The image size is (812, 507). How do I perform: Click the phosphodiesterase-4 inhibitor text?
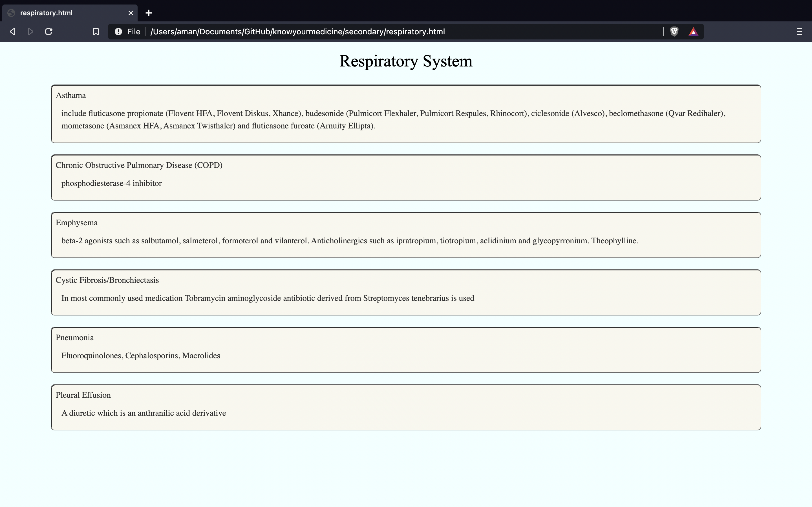pyautogui.click(x=111, y=183)
